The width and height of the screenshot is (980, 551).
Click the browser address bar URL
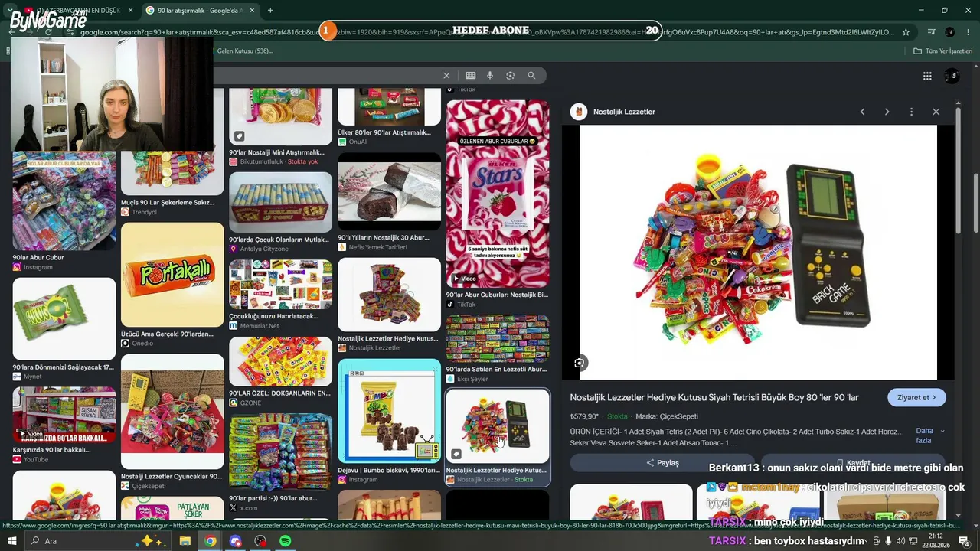coord(487,32)
